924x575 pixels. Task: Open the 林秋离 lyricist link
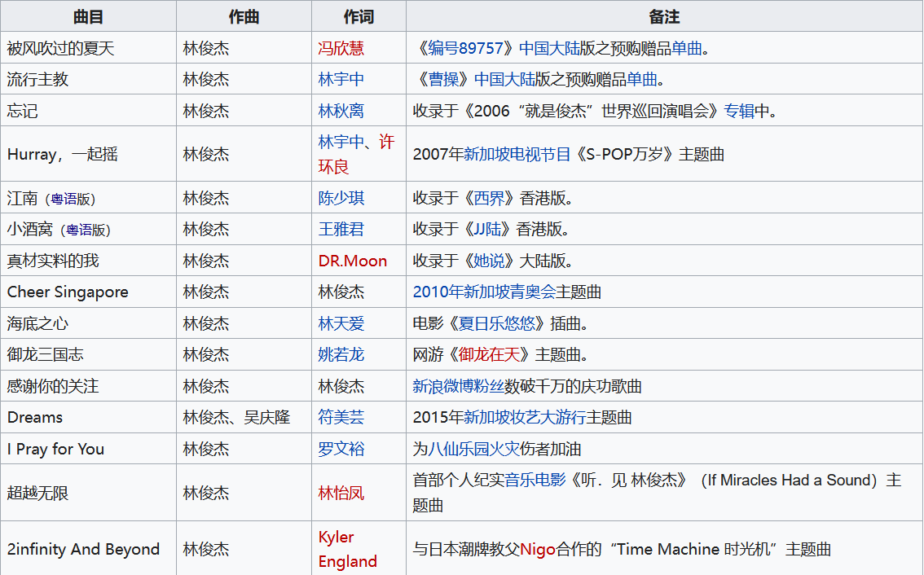coord(341,111)
